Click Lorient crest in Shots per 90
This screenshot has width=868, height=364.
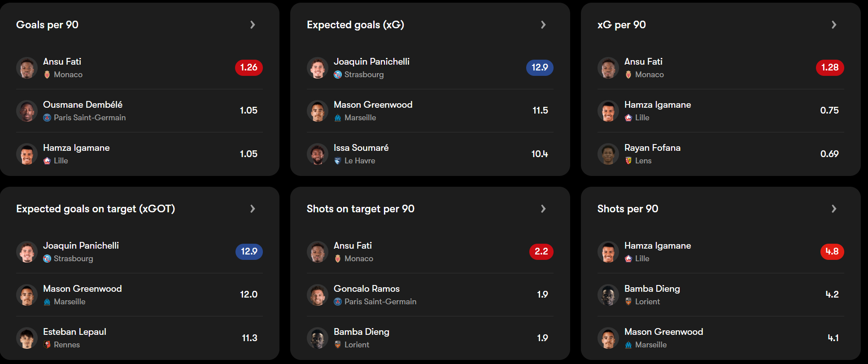(628, 302)
